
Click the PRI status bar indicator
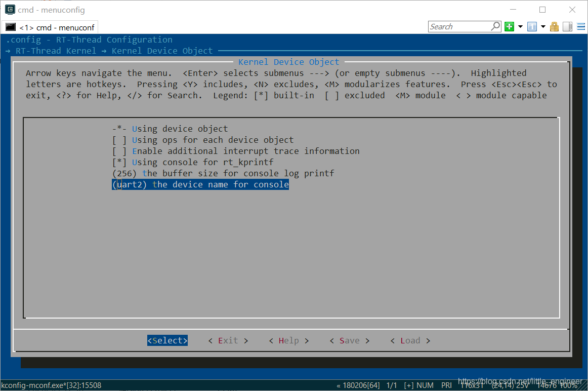446,385
